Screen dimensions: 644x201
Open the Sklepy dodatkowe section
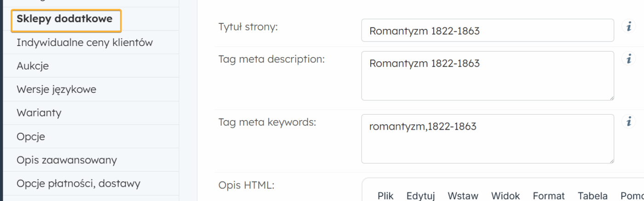tap(64, 19)
